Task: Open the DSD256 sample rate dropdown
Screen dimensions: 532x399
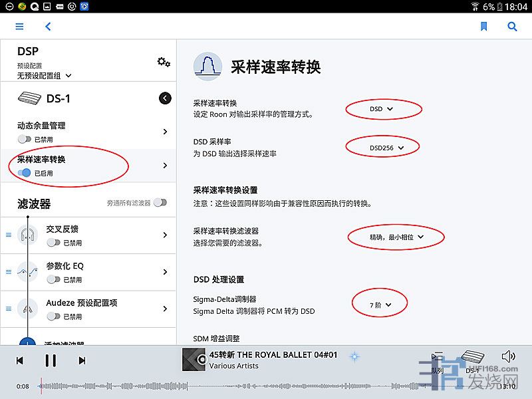Action: tap(386, 147)
